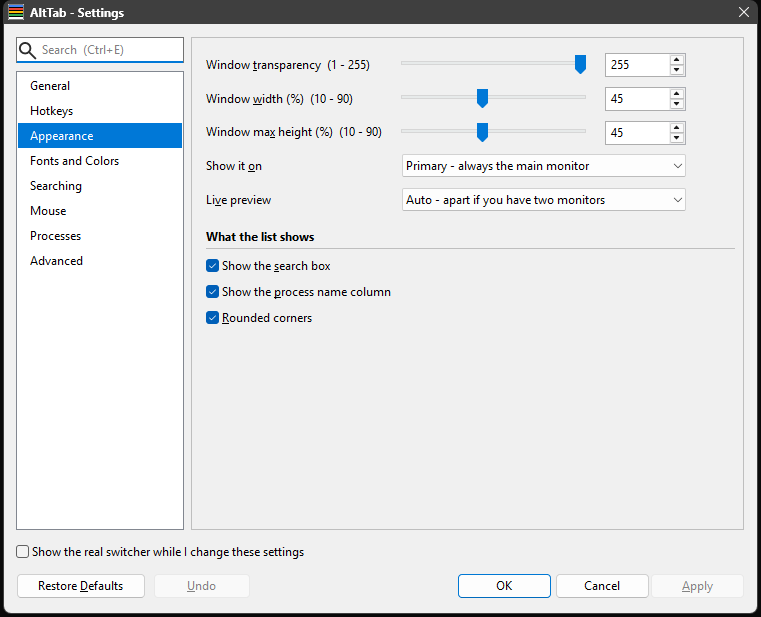Viewport: 761px width, 617px height.
Task: Increase Window transparency with up arrow
Action: point(677,60)
